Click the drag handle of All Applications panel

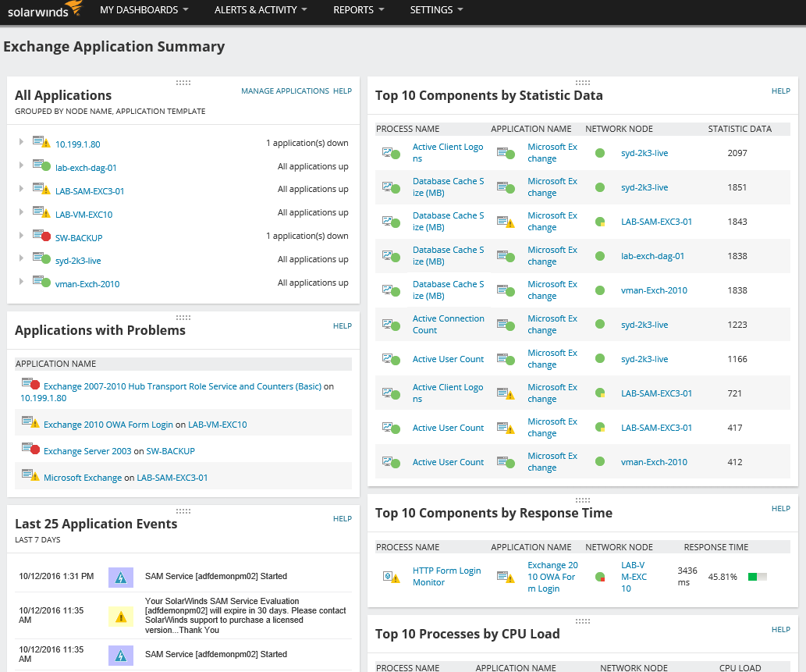pyautogui.click(x=183, y=83)
